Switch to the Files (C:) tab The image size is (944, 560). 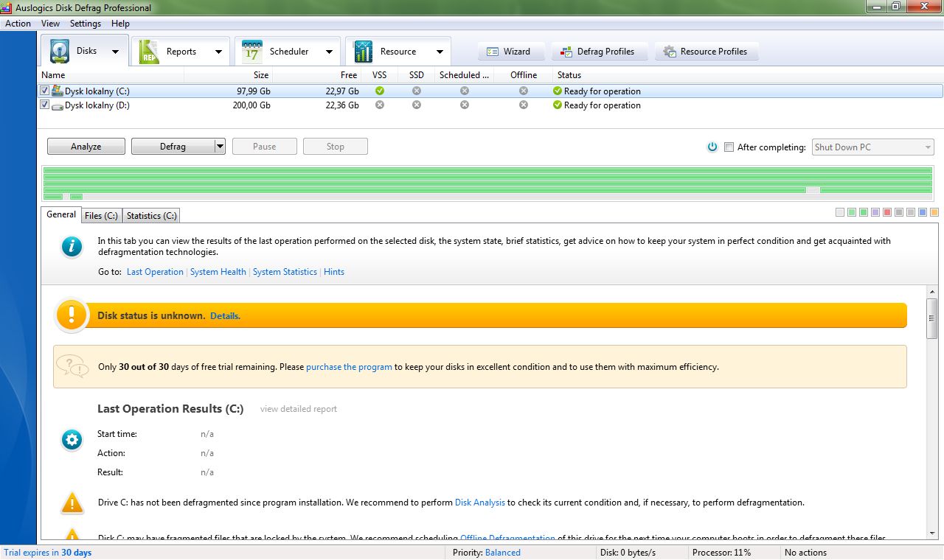(x=101, y=216)
